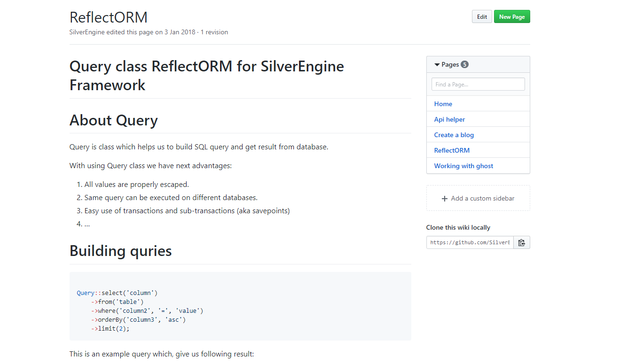Click the About Query heading
Viewport: 620px width, 364px height.
114,120
